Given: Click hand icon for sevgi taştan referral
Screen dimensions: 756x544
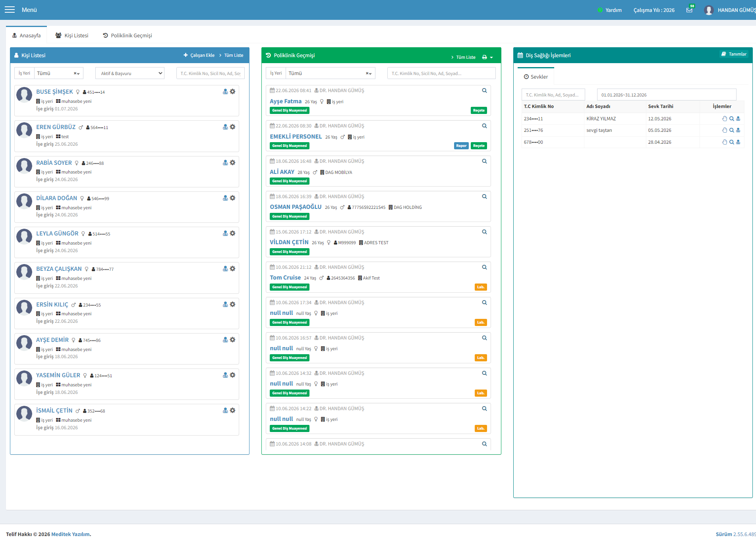Looking at the screenshot, I should tap(725, 130).
